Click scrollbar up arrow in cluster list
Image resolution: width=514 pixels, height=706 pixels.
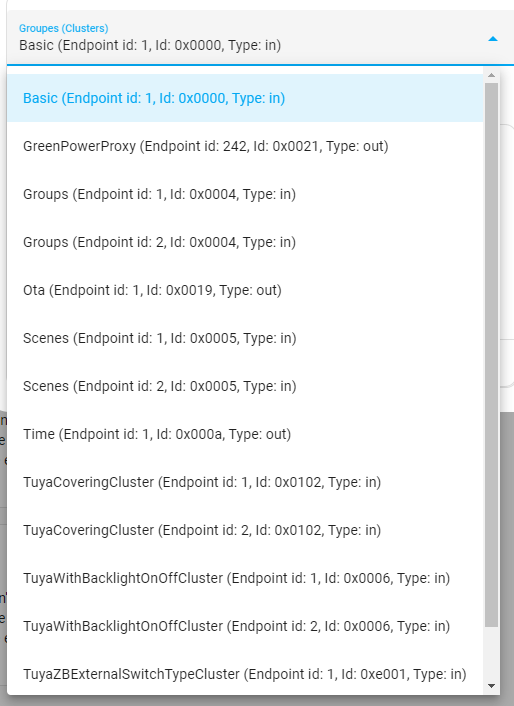[x=491, y=75]
